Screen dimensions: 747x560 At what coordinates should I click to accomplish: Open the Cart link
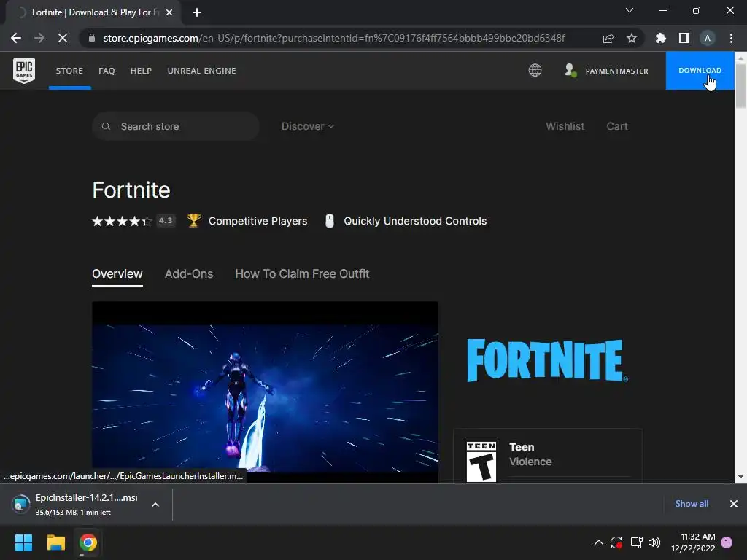617,126
